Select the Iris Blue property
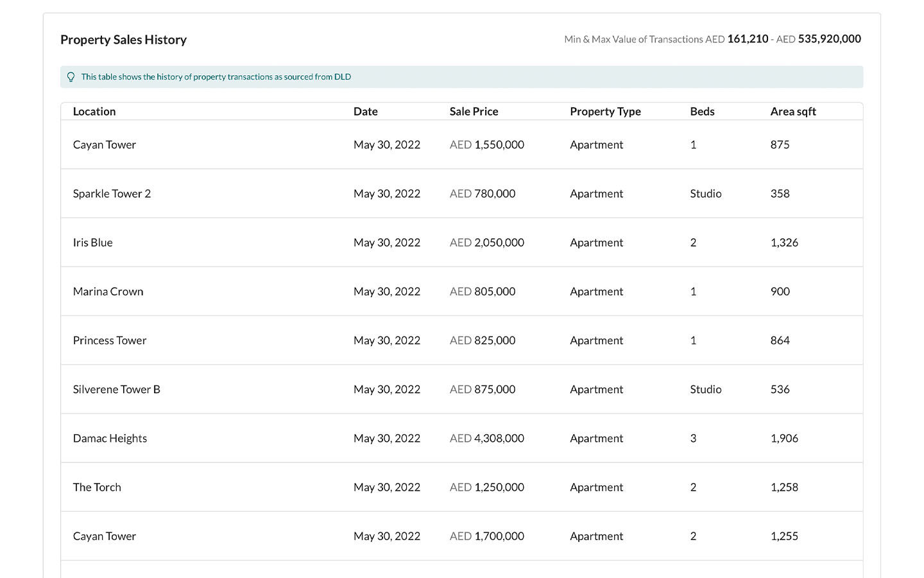The width and height of the screenshot is (924, 578). (92, 242)
